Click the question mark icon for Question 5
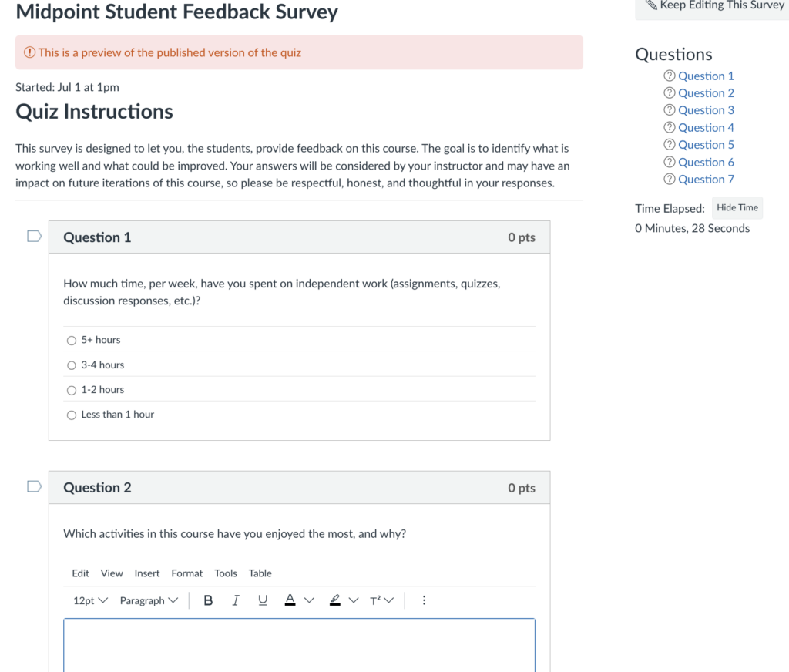The width and height of the screenshot is (789, 672). [x=669, y=145]
